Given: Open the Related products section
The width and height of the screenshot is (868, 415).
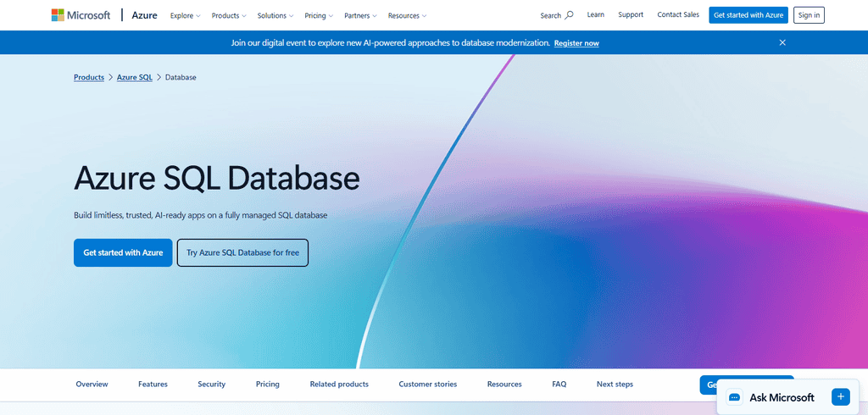Looking at the screenshot, I should (x=339, y=384).
